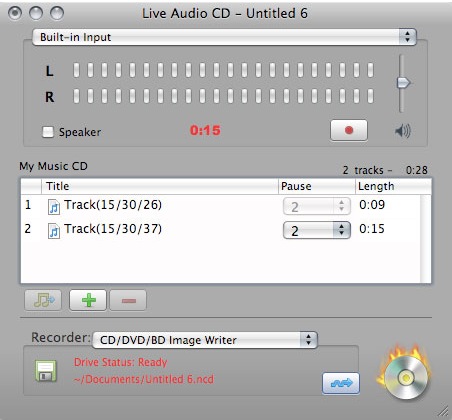The width and height of the screenshot is (452, 420).
Task: Click the 0:09 length value
Action: point(372,205)
